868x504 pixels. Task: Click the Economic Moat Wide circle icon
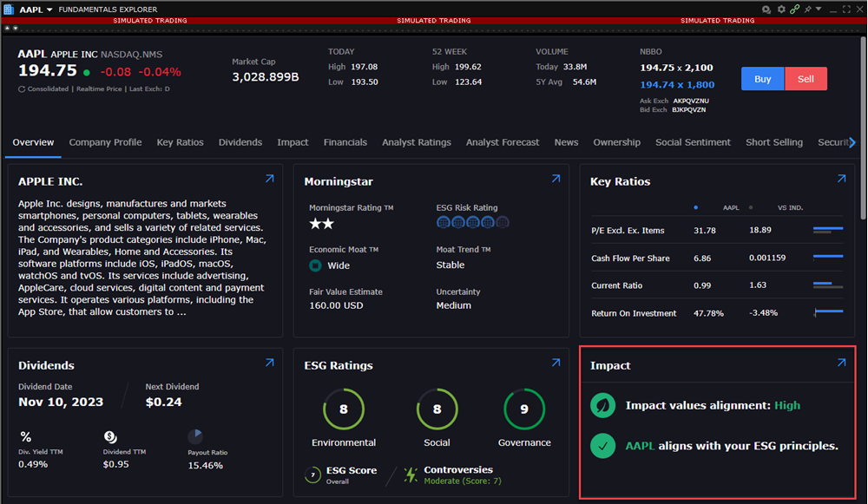pyautogui.click(x=316, y=265)
